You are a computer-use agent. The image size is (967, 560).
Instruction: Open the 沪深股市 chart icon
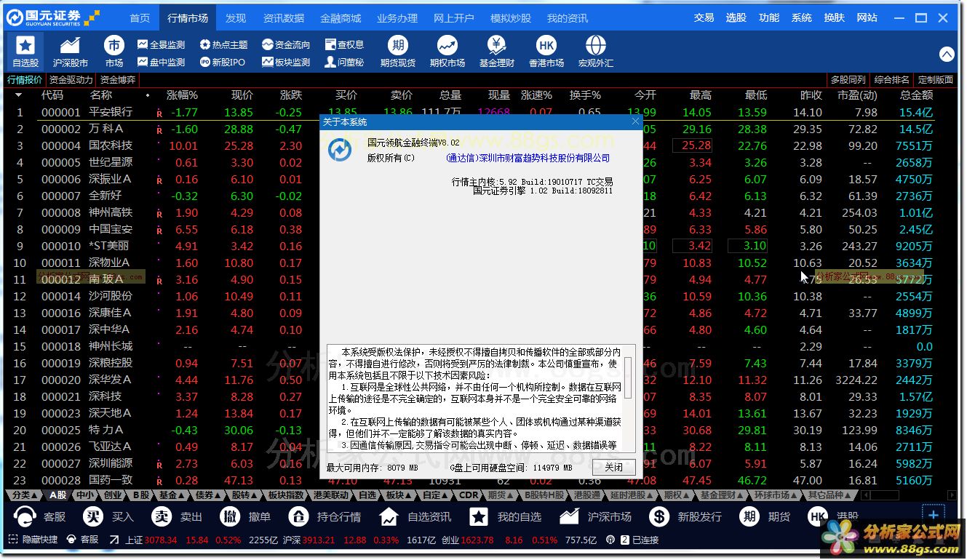point(71,52)
